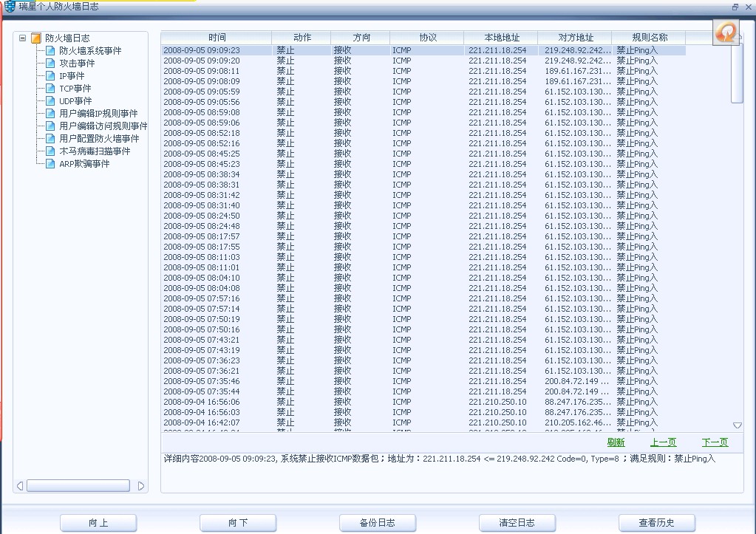Select TCP事件 in the tree

75,88
